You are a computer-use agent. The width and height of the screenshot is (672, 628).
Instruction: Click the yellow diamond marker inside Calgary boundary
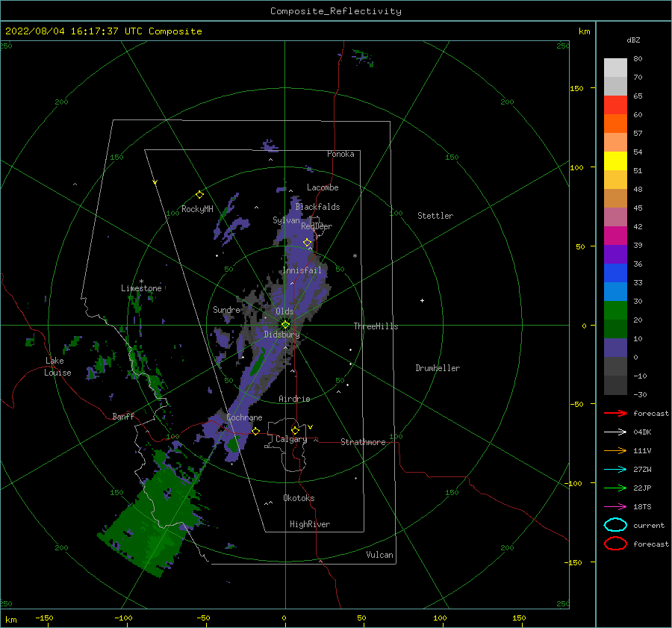point(295,430)
